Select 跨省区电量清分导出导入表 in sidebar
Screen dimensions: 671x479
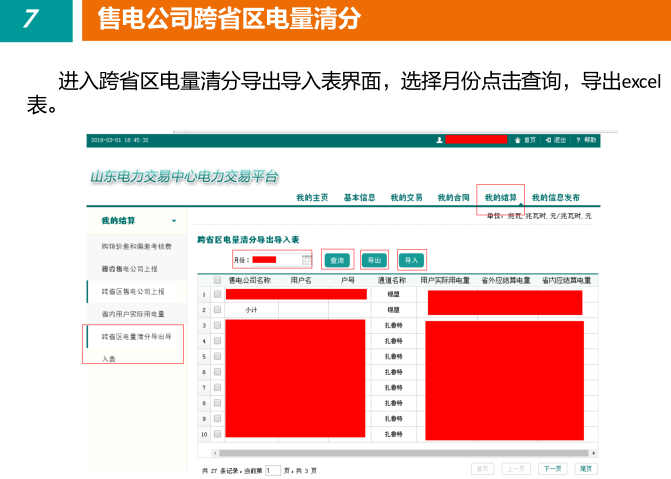click(134, 338)
